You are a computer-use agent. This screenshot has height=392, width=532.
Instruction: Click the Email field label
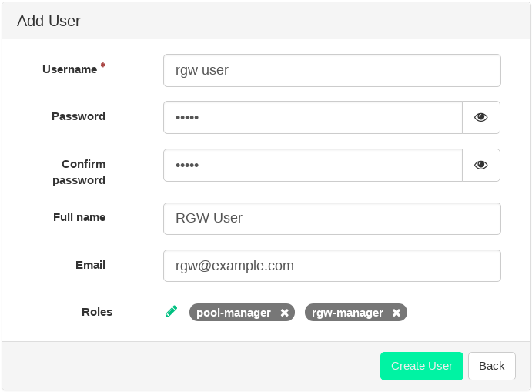coord(90,265)
